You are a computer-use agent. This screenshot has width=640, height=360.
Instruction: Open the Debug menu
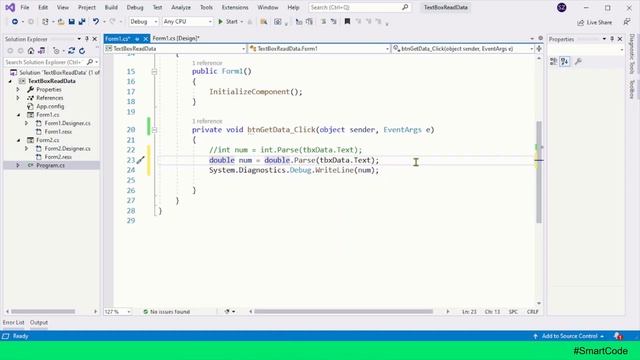[135, 7]
